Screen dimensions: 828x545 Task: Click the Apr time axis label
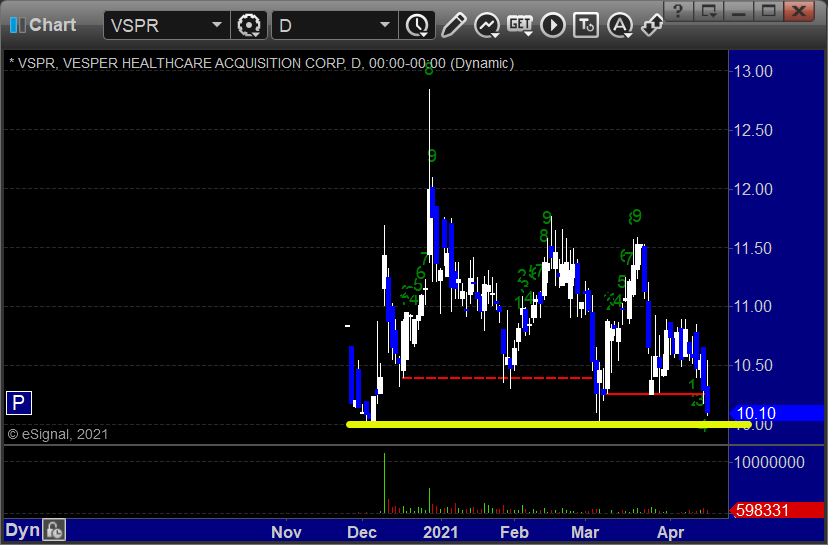click(x=671, y=532)
